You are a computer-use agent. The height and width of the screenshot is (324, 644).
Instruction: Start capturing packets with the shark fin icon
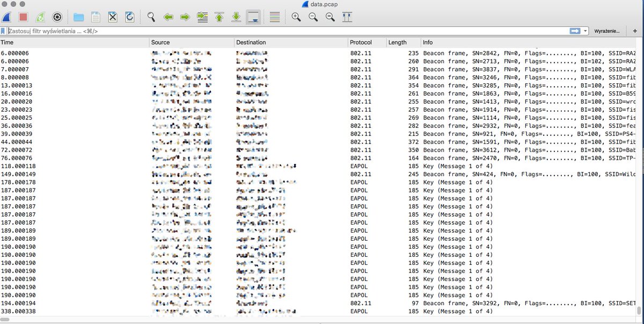click(x=8, y=17)
